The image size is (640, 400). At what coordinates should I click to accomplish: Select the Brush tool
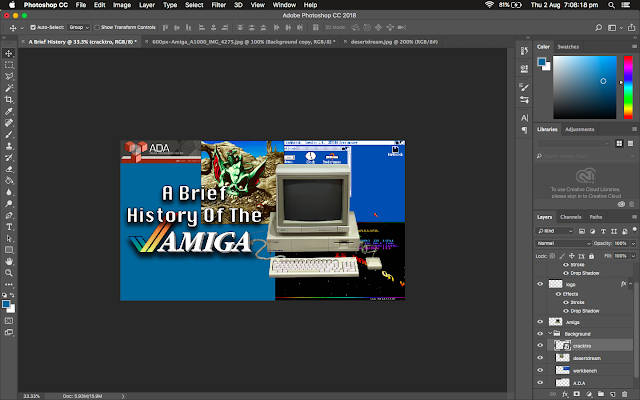pyautogui.click(x=9, y=134)
